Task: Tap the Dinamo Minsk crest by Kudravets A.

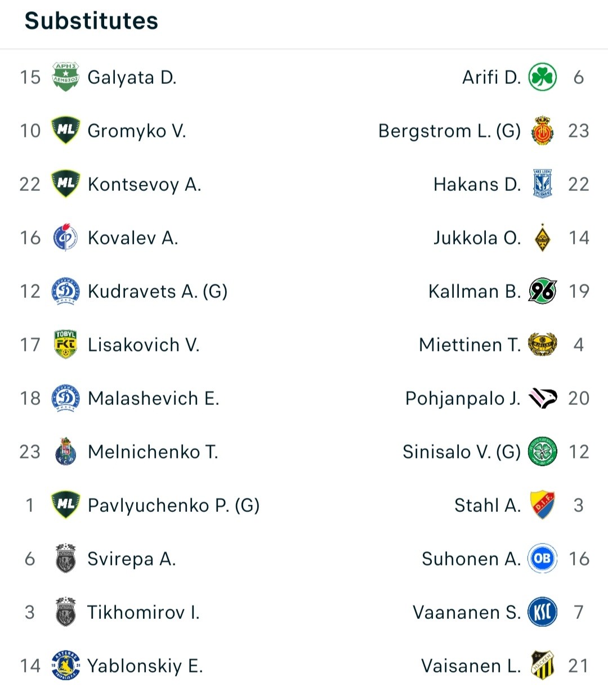Action: click(65, 291)
